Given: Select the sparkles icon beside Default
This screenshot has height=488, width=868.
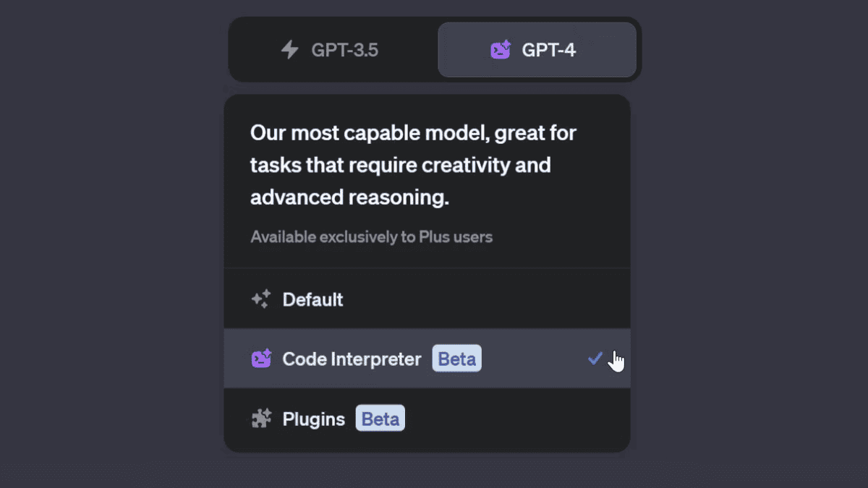Looking at the screenshot, I should [261, 299].
